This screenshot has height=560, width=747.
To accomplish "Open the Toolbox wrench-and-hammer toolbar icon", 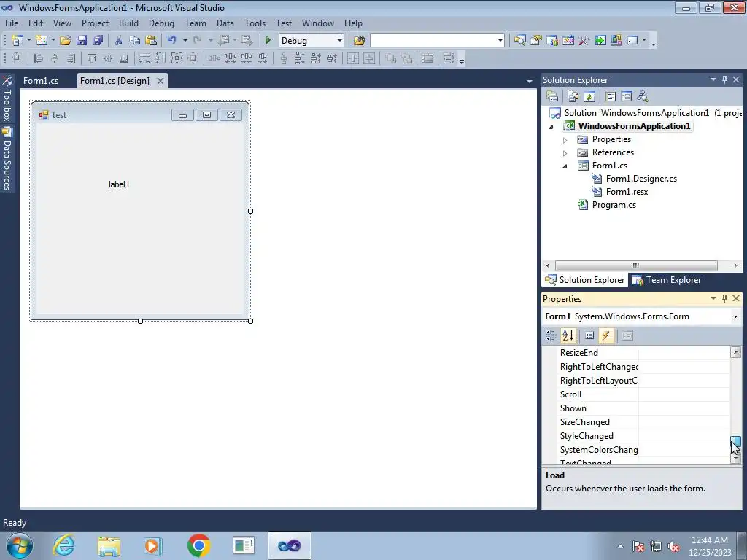I will coord(584,41).
